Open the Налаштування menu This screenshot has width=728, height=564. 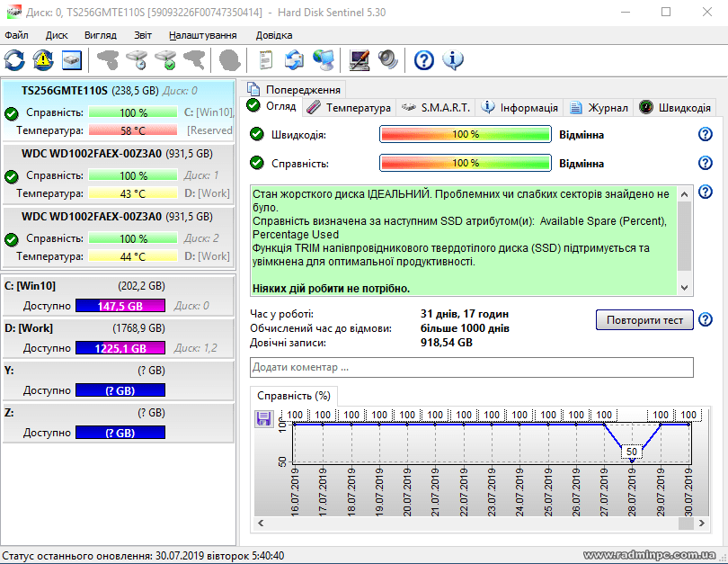pyautogui.click(x=202, y=35)
